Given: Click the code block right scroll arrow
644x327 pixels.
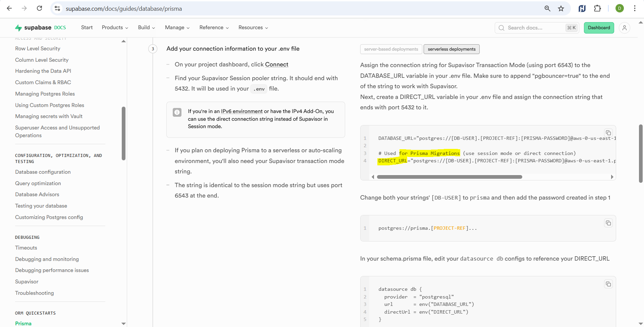Looking at the screenshot, I should coord(612,177).
